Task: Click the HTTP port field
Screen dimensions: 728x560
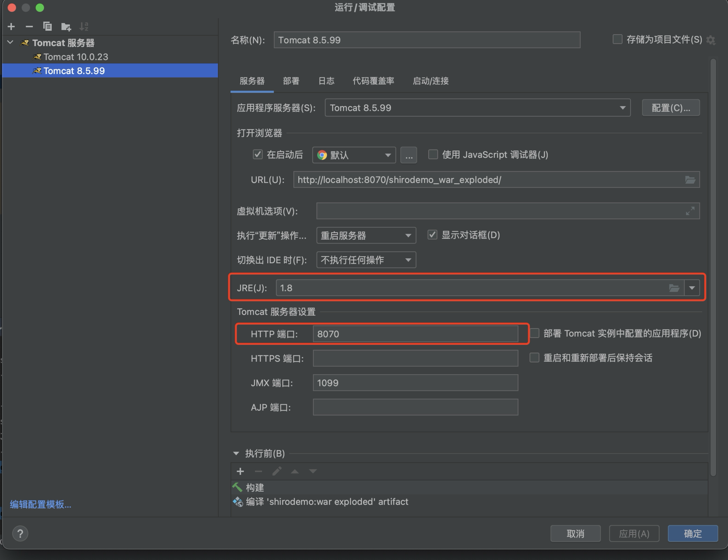Action: 415,334
